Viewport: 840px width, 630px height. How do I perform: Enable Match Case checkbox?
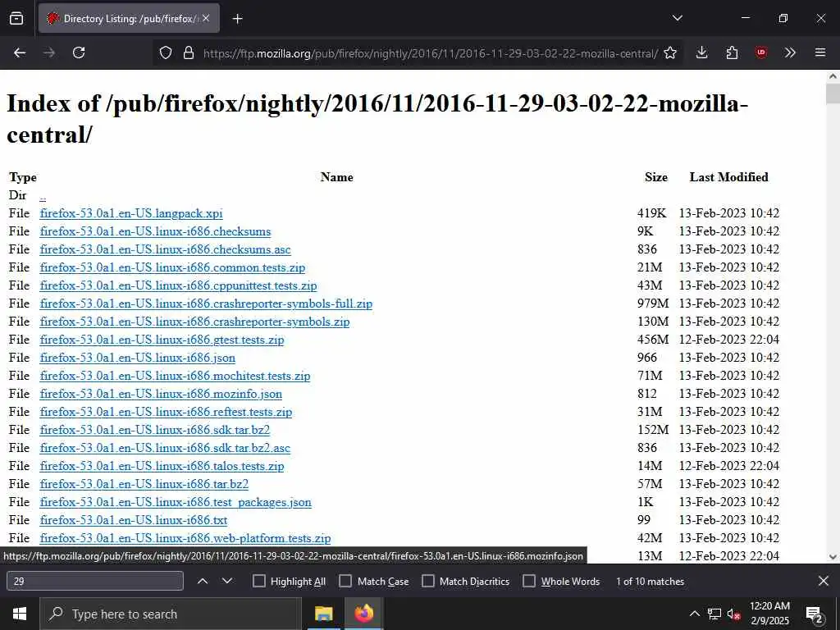point(345,582)
